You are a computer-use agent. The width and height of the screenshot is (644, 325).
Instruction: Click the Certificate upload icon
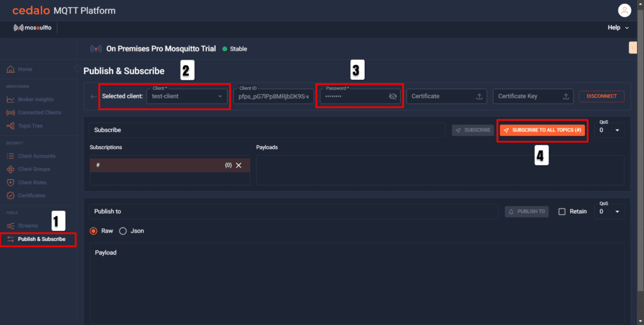479,96
